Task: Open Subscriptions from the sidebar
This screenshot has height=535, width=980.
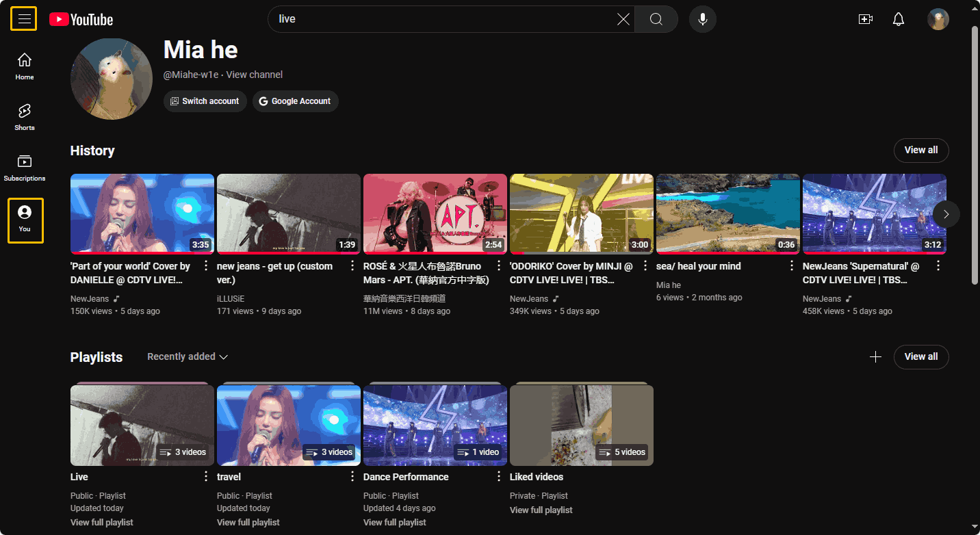Action: point(25,167)
